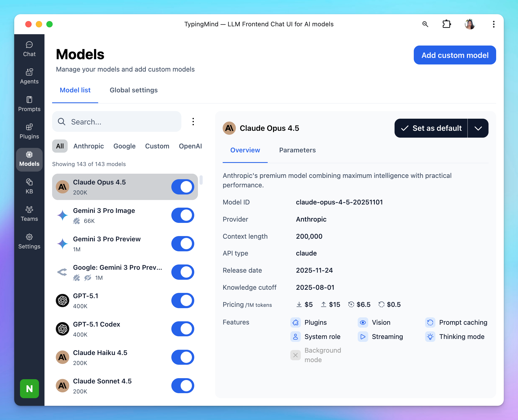Click the Add custom model button

[455, 55]
